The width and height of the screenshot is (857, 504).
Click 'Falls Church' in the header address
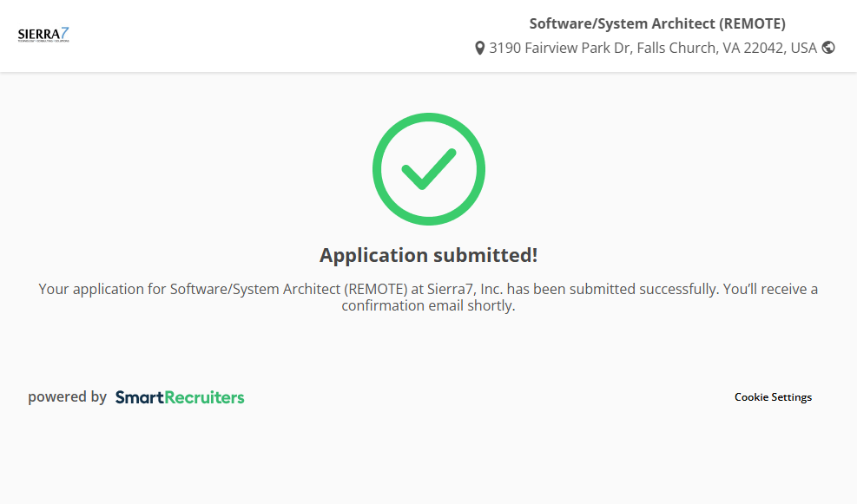[676, 48]
